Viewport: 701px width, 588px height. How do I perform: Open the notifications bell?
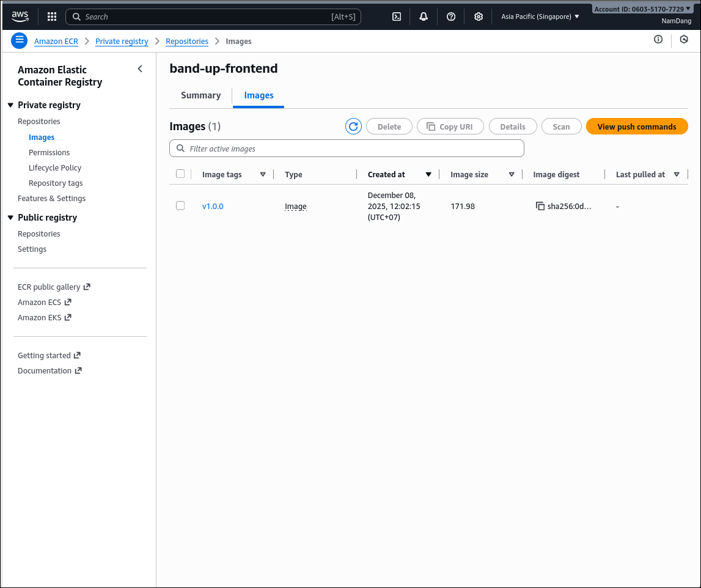pyautogui.click(x=424, y=17)
